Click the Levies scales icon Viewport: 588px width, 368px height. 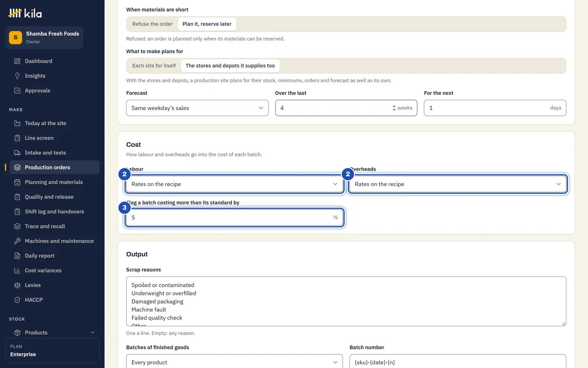click(x=17, y=285)
